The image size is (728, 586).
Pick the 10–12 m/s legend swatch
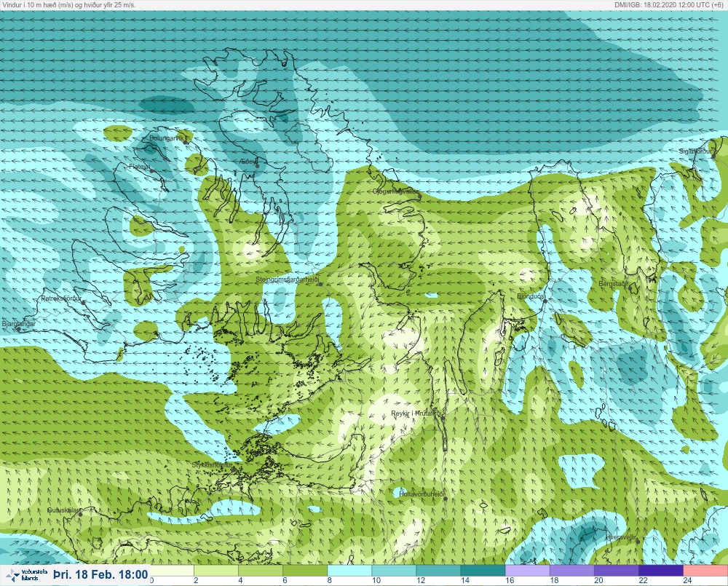tap(395, 570)
